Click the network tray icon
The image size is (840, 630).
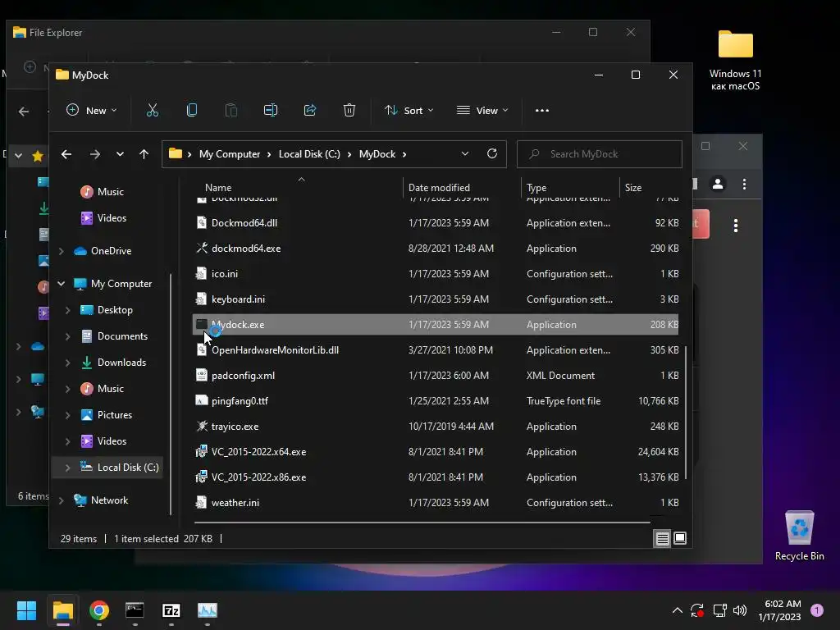719,610
